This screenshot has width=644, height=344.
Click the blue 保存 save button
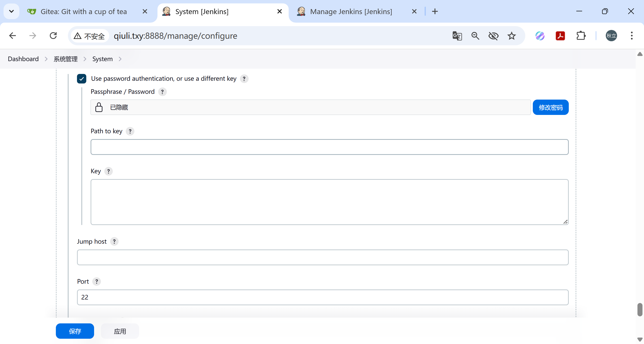point(75,331)
